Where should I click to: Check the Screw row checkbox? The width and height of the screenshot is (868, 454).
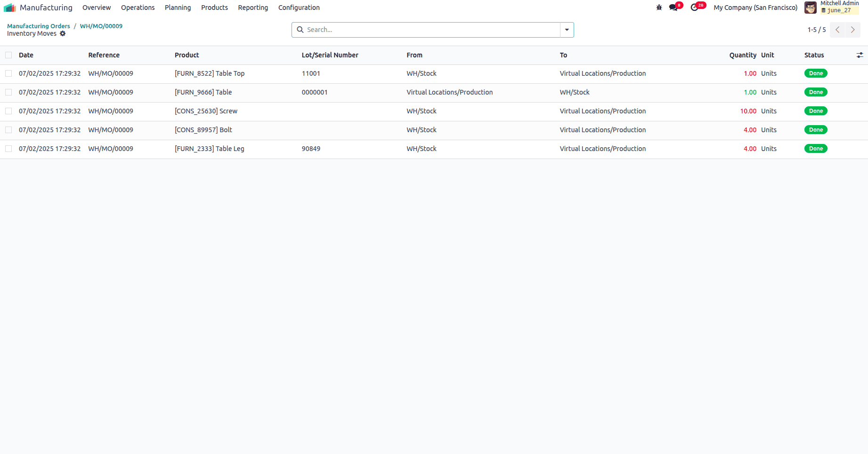tap(8, 111)
